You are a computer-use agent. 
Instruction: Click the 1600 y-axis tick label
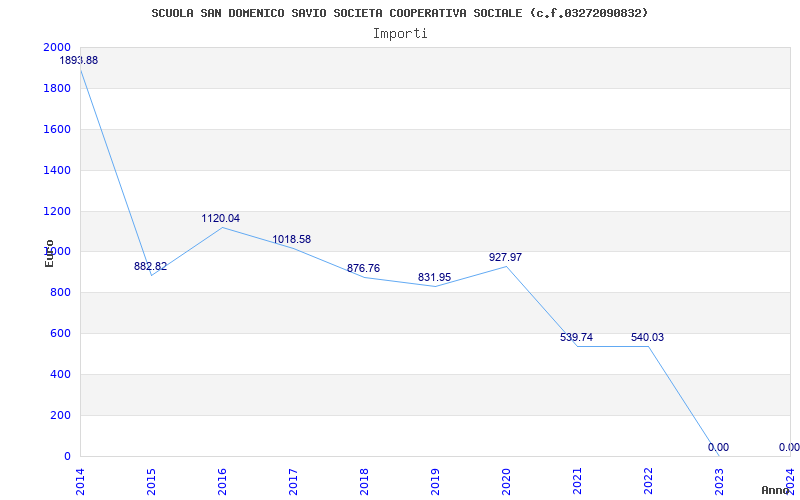[57, 129]
